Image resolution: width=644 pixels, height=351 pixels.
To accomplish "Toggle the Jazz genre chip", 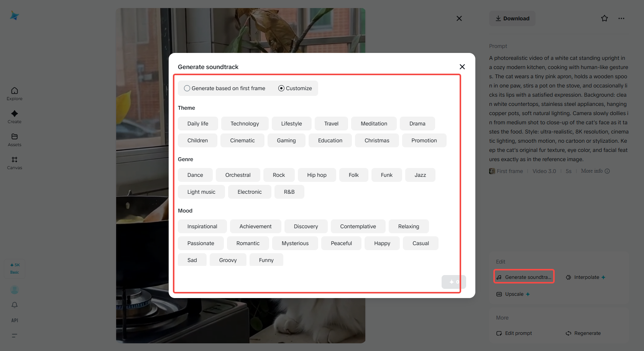I will point(420,175).
